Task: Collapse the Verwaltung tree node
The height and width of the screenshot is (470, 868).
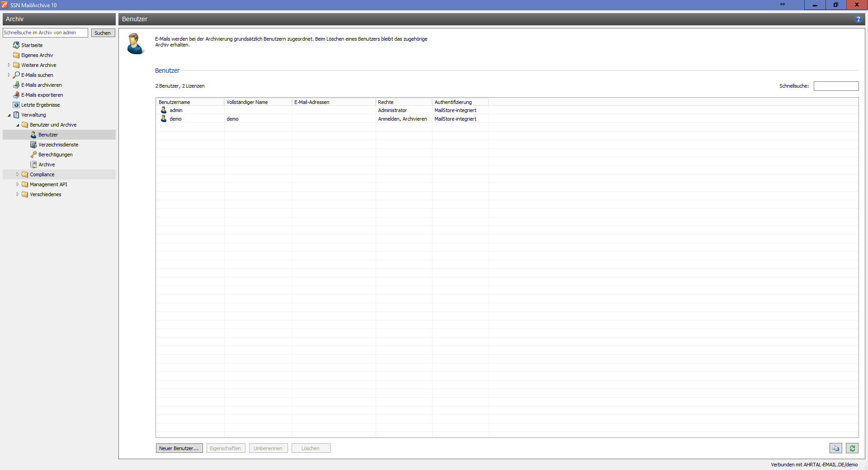Action: tap(9, 115)
